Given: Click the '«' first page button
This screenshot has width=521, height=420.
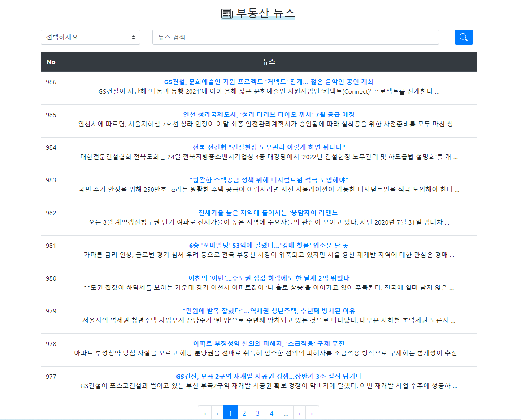Looking at the screenshot, I should [204, 412].
